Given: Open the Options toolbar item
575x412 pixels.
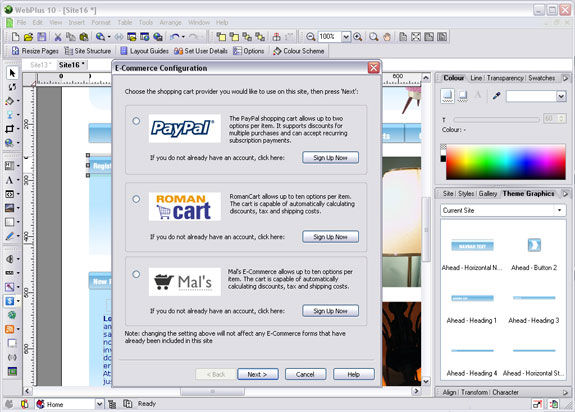Looking at the screenshot, I should click(249, 51).
